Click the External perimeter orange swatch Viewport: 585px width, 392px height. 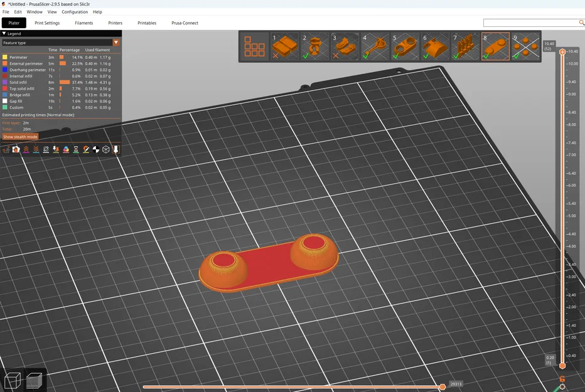point(5,63)
